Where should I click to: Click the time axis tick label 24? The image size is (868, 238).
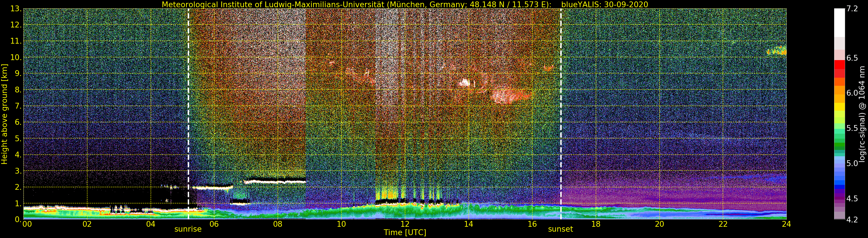(786, 224)
